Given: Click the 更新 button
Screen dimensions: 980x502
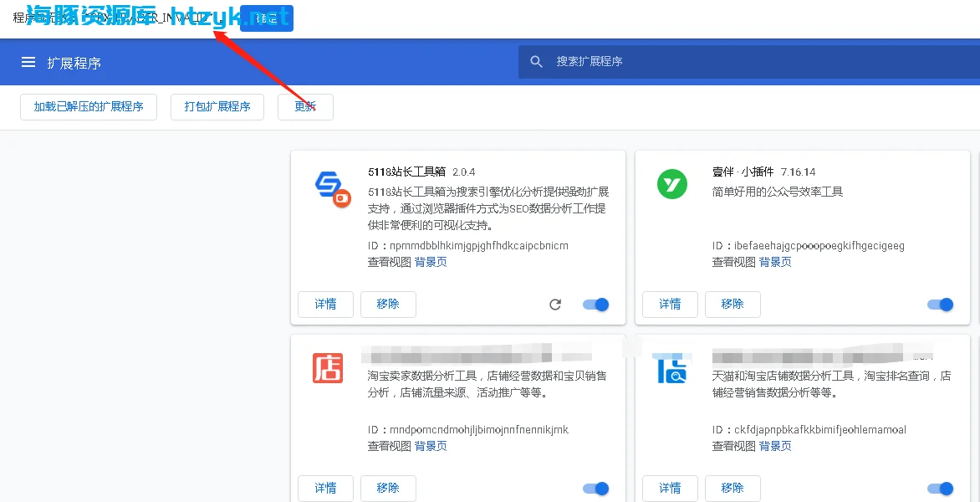Looking at the screenshot, I should (306, 107).
